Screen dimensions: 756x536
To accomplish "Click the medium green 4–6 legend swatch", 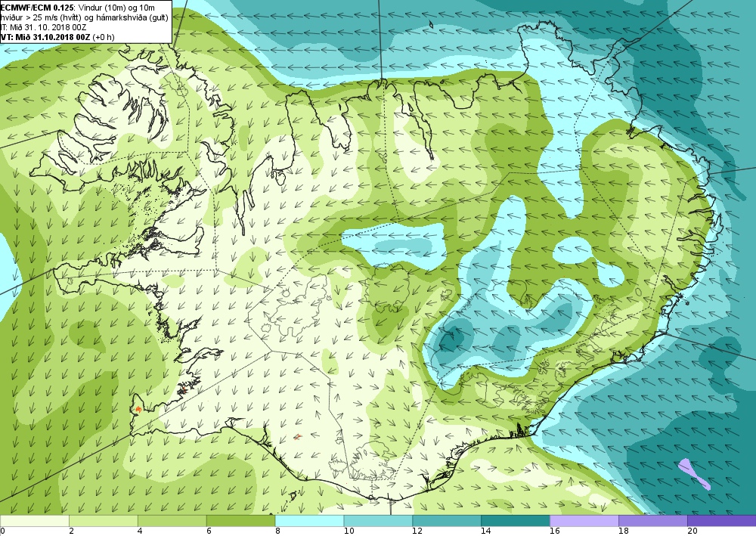I will point(172,521).
